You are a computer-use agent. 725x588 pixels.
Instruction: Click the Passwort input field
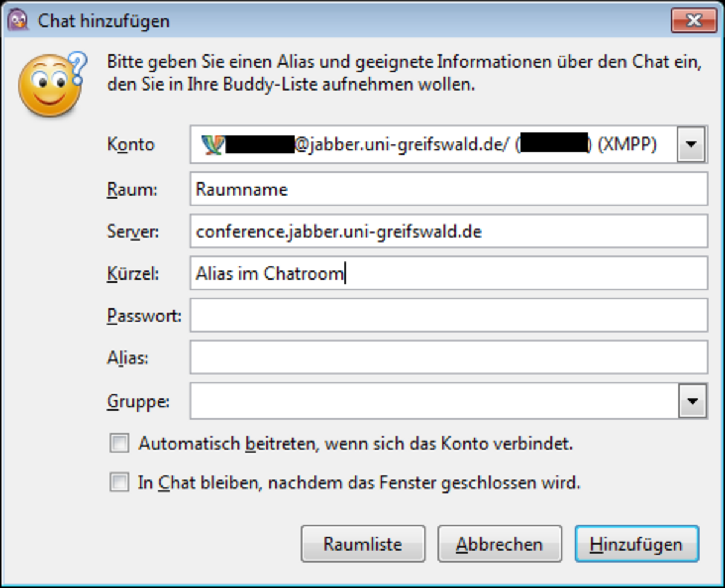[448, 316]
